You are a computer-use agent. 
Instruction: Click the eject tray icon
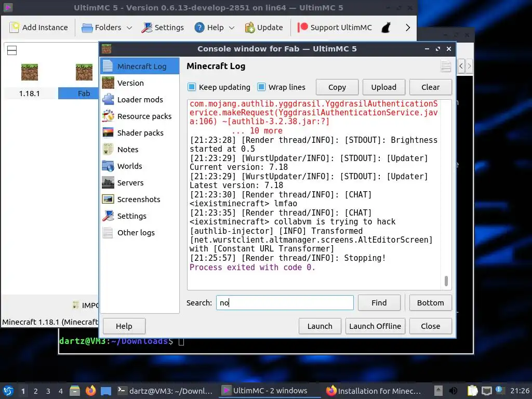point(438,391)
